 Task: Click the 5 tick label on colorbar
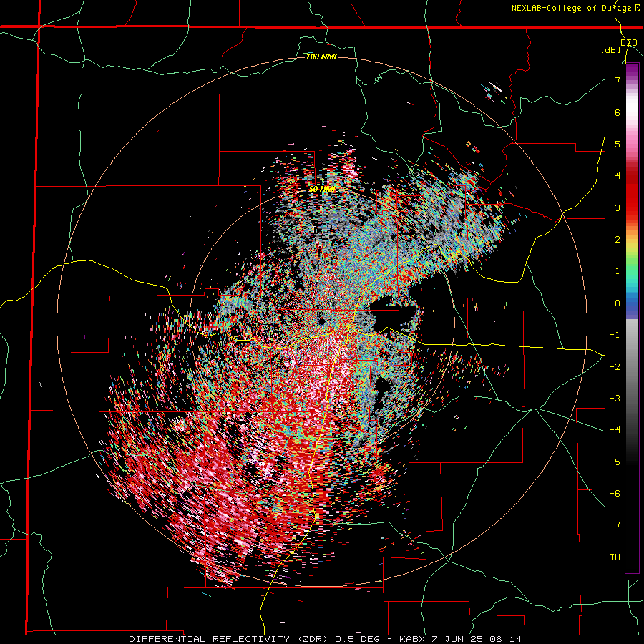click(618, 144)
